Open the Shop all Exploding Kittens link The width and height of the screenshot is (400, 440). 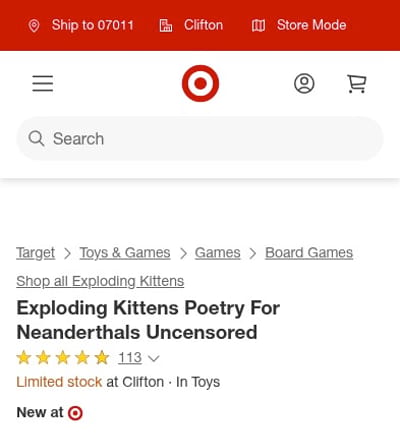[100, 282]
